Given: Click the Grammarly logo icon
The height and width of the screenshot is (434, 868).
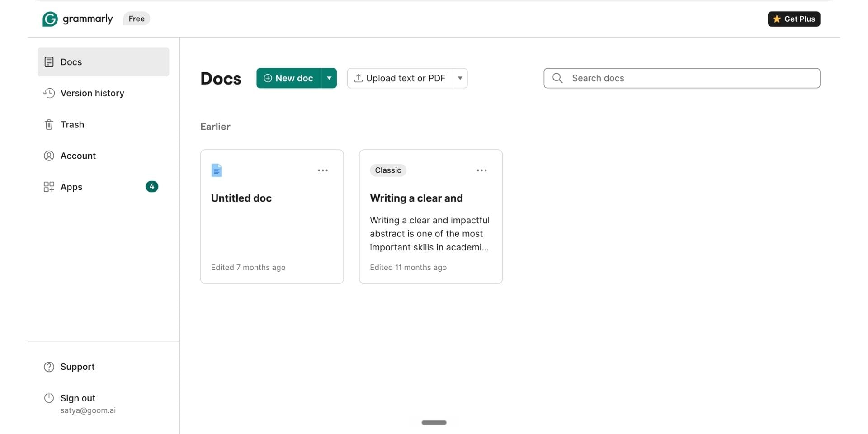Looking at the screenshot, I should [50, 19].
